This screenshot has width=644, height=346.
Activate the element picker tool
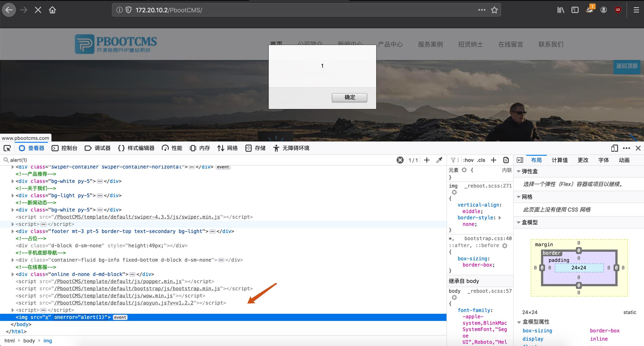point(7,148)
